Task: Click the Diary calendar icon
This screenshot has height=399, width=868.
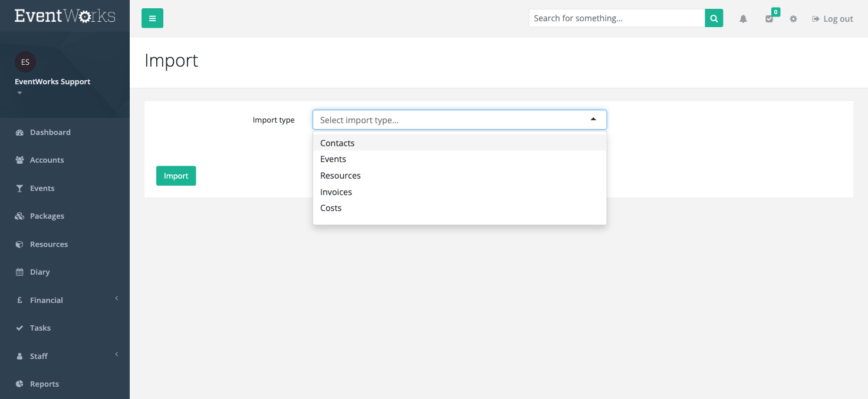Action: click(x=19, y=272)
